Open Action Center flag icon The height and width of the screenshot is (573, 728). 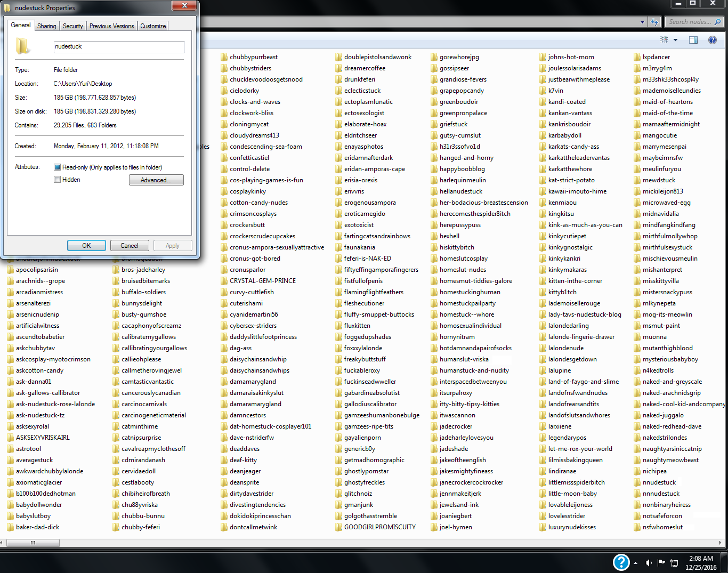pyautogui.click(x=661, y=562)
